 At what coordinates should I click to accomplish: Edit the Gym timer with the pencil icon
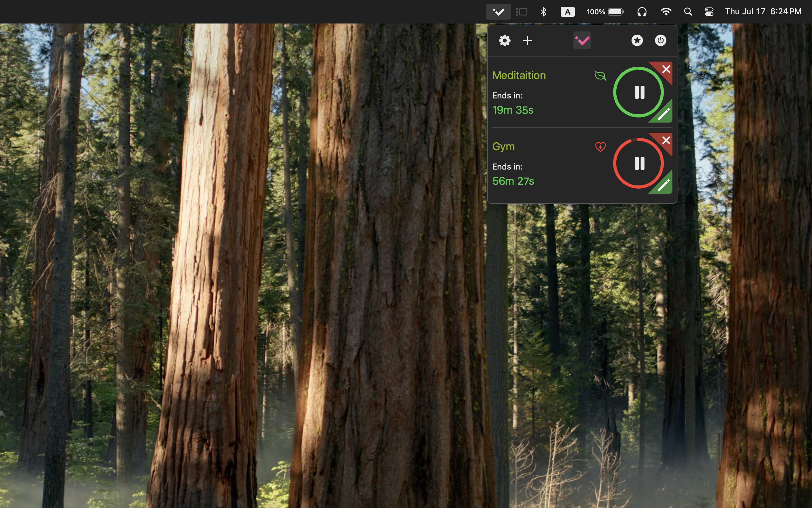(663, 185)
